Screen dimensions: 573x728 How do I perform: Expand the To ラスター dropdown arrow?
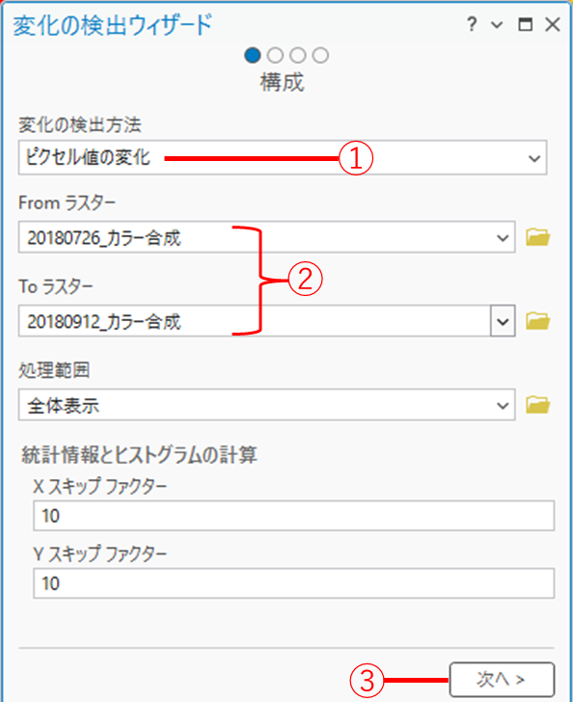coord(503,321)
